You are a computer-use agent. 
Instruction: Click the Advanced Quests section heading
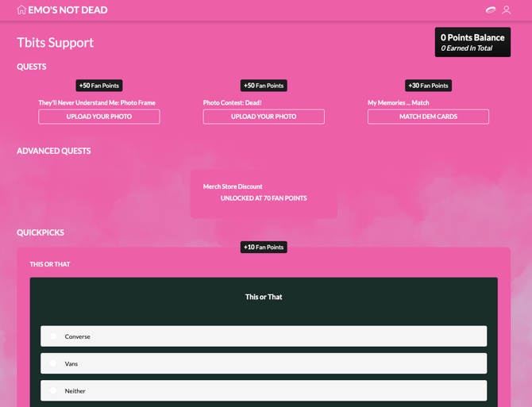(54, 151)
